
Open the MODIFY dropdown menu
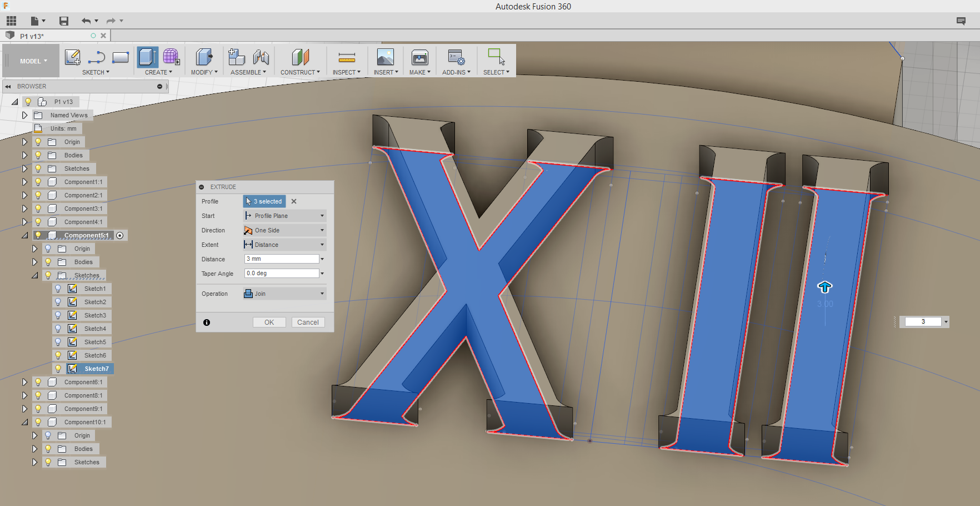(204, 72)
